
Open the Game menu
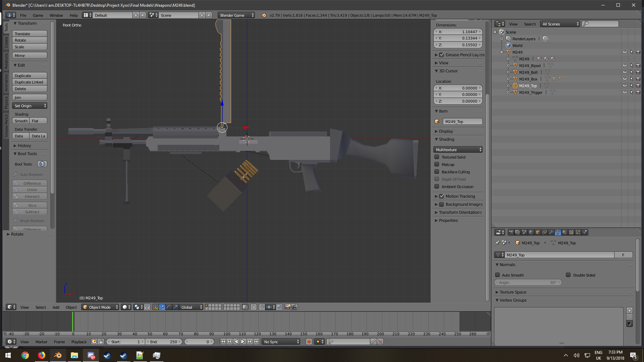[38, 15]
